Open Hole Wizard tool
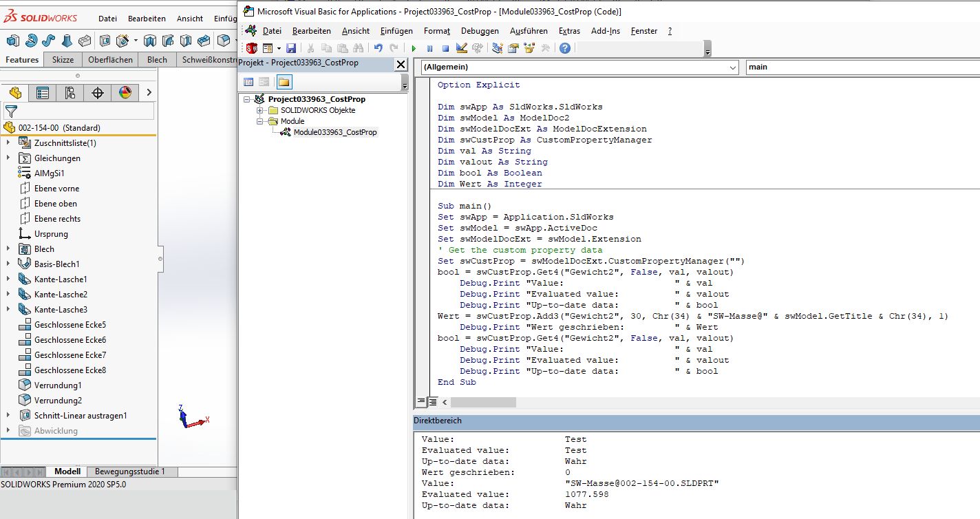980x519 pixels. click(x=123, y=40)
